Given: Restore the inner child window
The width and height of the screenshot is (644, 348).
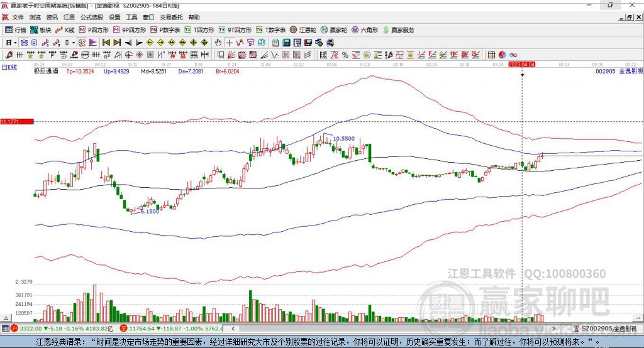Looking at the screenshot, I should 630,17.
